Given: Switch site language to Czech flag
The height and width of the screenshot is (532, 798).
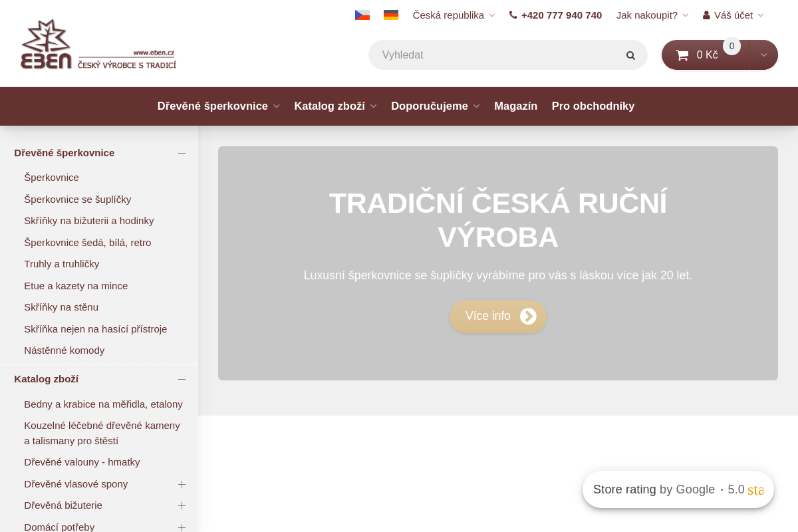Looking at the screenshot, I should pyautogui.click(x=362, y=15).
